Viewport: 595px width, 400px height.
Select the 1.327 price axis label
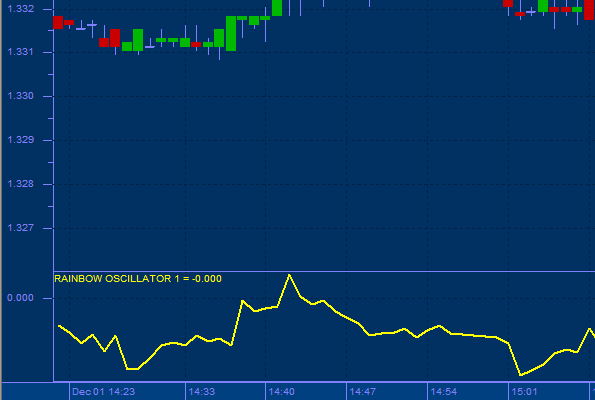(20, 228)
